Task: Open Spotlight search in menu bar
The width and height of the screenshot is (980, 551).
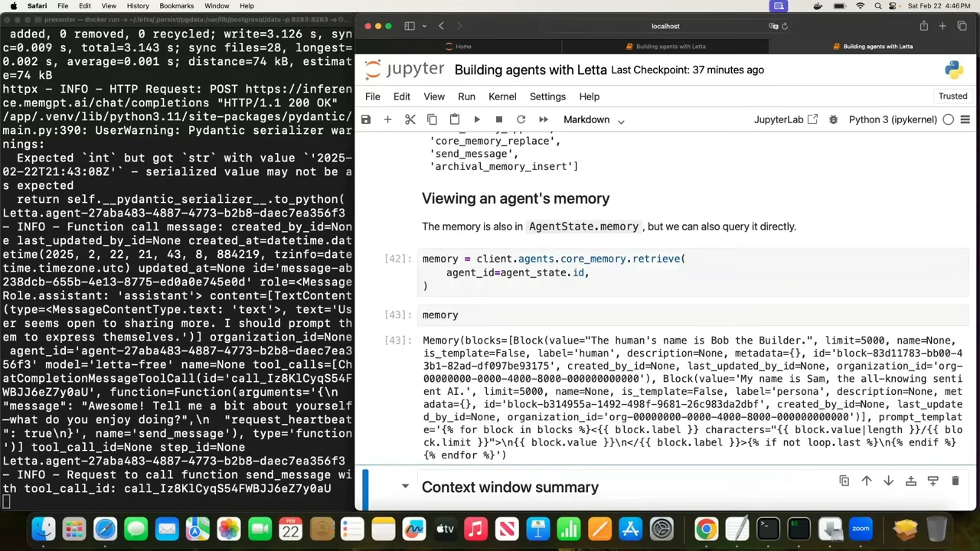Action: [877, 6]
